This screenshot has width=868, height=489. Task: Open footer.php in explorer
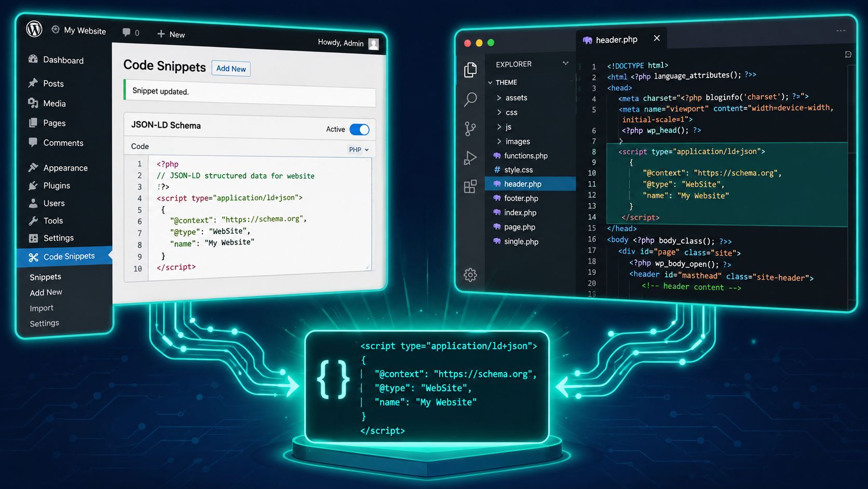pos(516,199)
